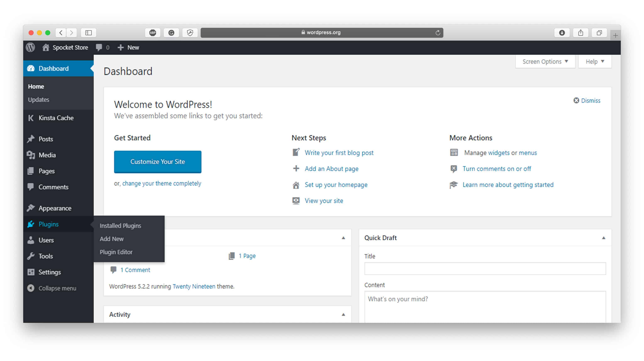
Task: Click the Spocket Store site name
Action: (70, 47)
